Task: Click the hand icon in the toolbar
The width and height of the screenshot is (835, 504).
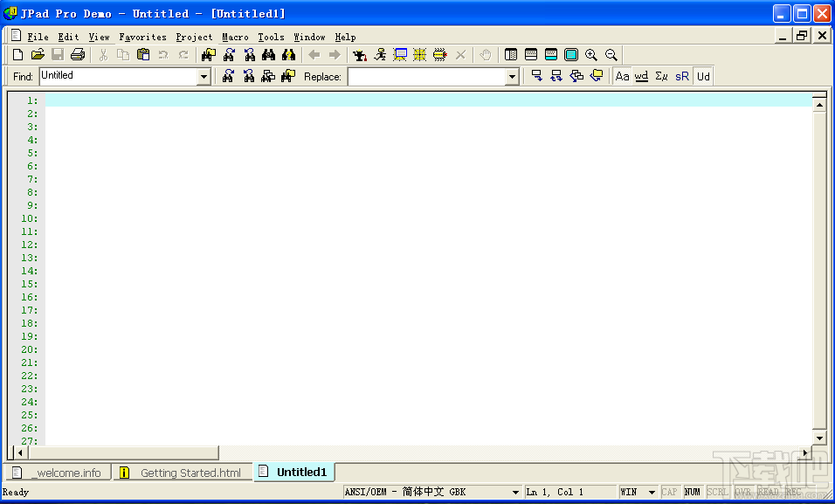Action: click(485, 55)
